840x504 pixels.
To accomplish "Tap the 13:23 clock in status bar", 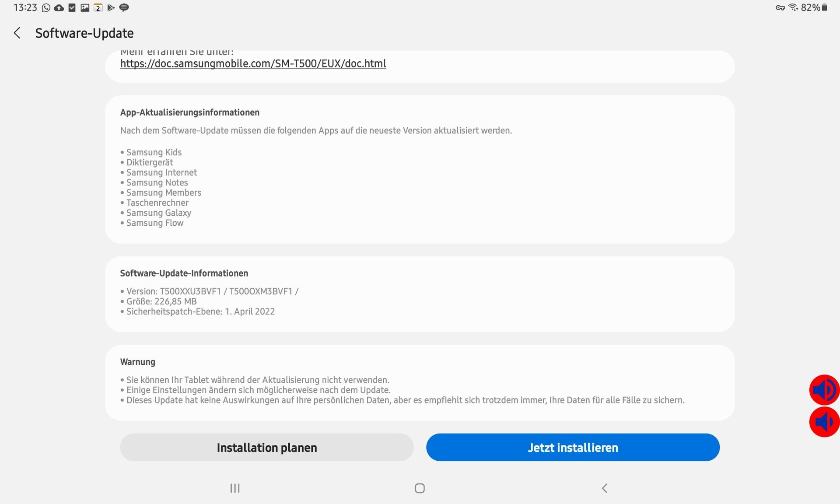I will 25,7.
